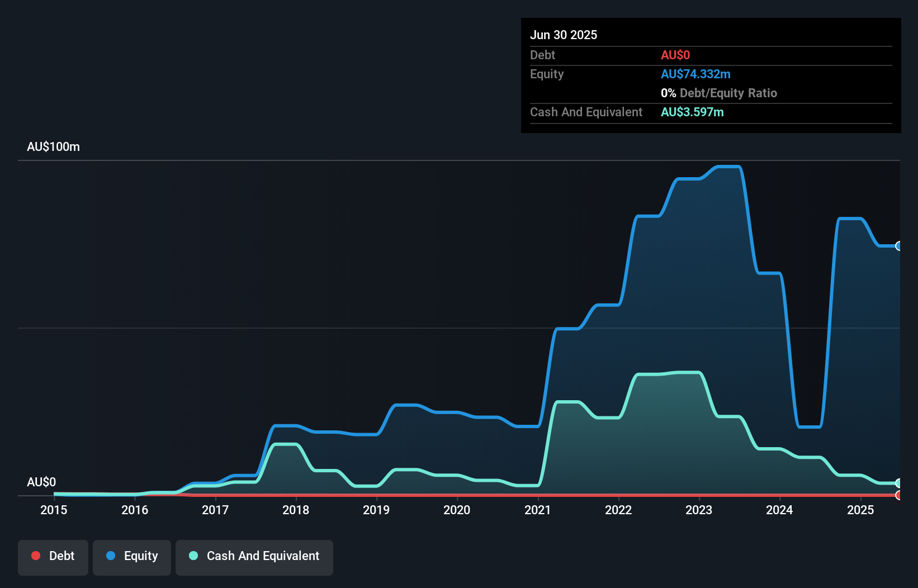
Task: Select the blue Equity endpoint marker on chart
Action: [x=899, y=246]
